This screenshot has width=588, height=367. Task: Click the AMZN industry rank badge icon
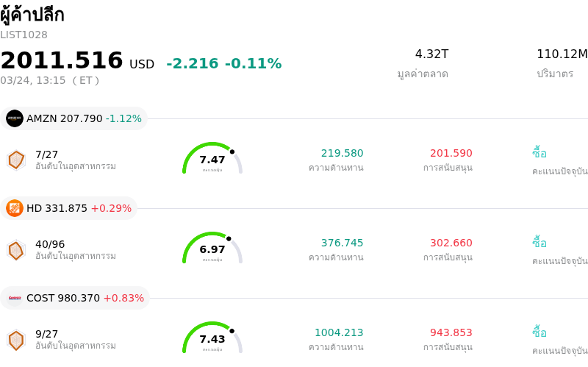point(16,160)
